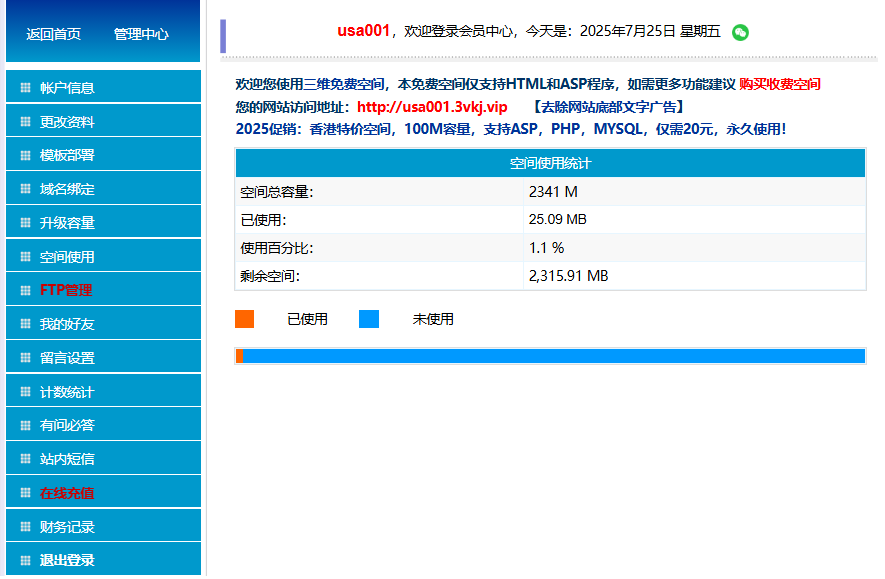The width and height of the screenshot is (885, 579).
Task: Click the grid icon beside 在线充值
Action: pyautogui.click(x=25, y=493)
